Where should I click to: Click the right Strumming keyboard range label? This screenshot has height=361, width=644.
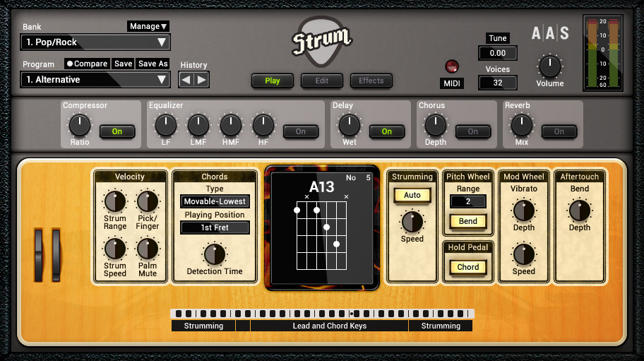(x=441, y=326)
